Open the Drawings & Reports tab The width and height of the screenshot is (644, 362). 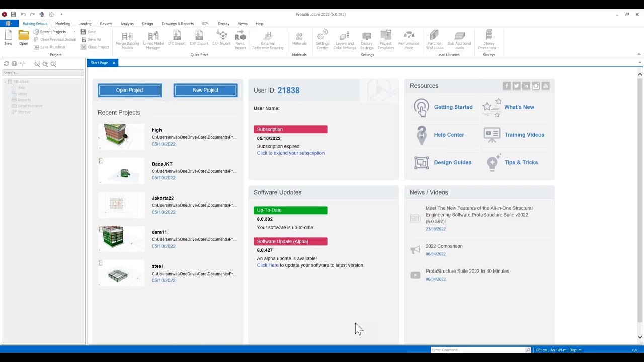(x=178, y=24)
